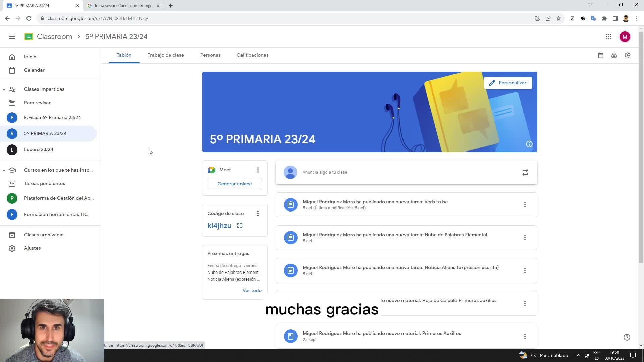Click the hamburger main menu icon
The width and height of the screenshot is (644, 362).
(12, 37)
